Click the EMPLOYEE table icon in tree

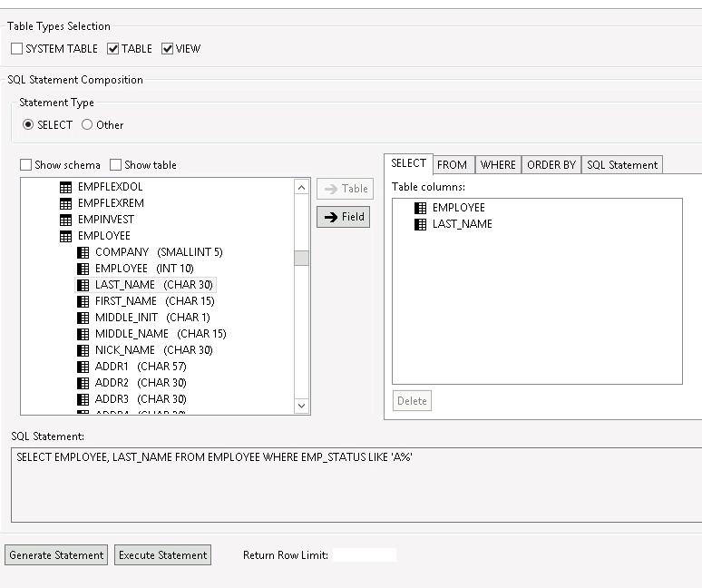pos(65,236)
